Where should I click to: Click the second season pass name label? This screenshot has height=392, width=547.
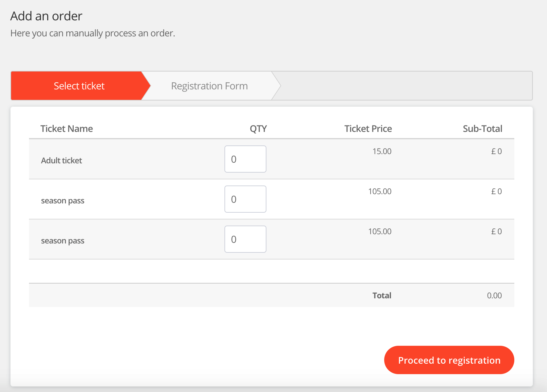click(63, 241)
